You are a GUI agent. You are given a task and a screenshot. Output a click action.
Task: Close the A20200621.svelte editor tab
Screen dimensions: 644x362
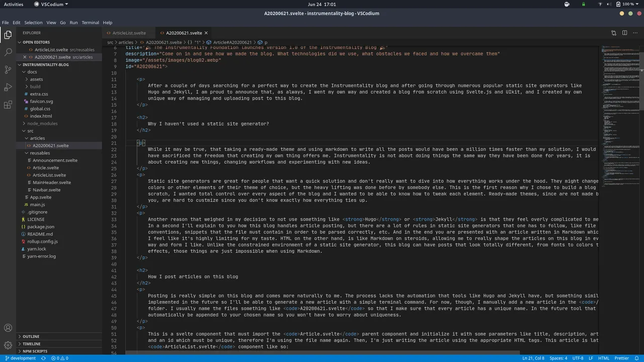(x=206, y=33)
